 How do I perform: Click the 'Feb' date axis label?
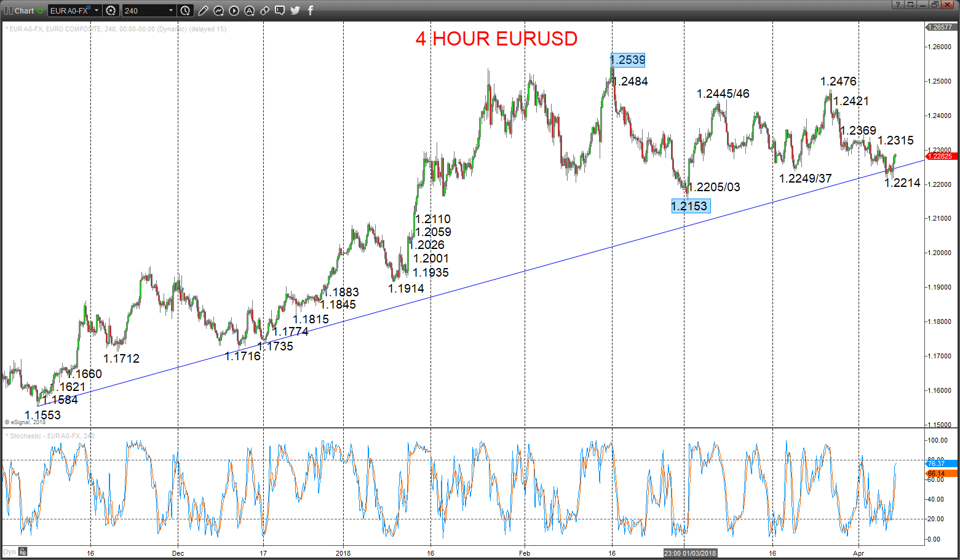[x=524, y=553]
